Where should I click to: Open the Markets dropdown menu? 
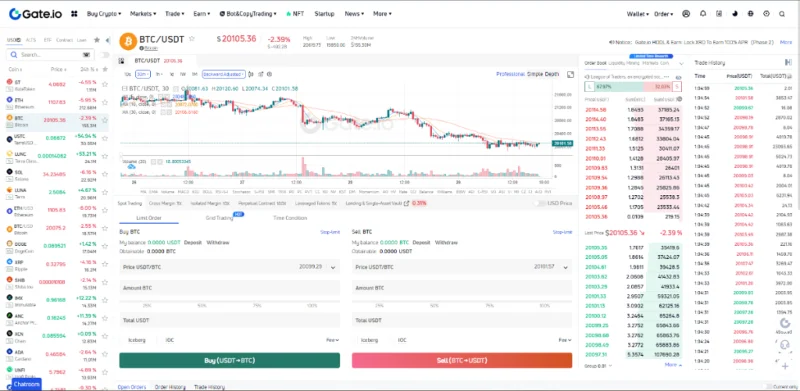[x=143, y=14]
